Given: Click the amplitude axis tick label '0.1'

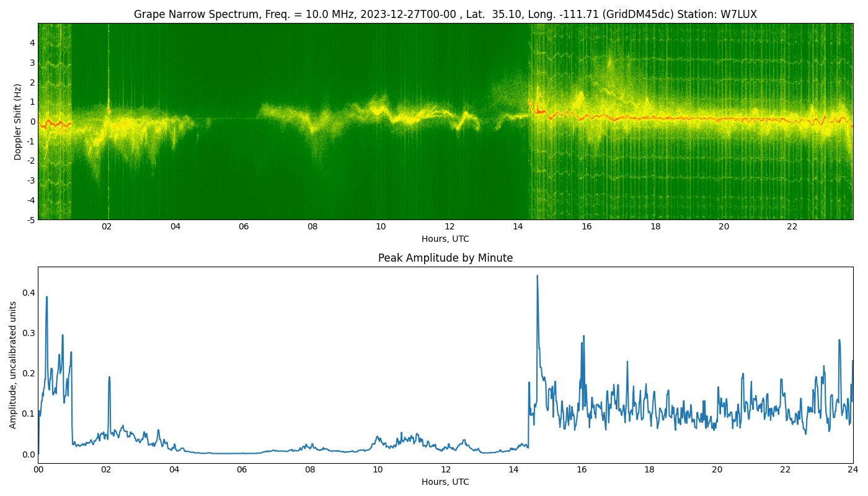Looking at the screenshot, I should click(x=28, y=414).
